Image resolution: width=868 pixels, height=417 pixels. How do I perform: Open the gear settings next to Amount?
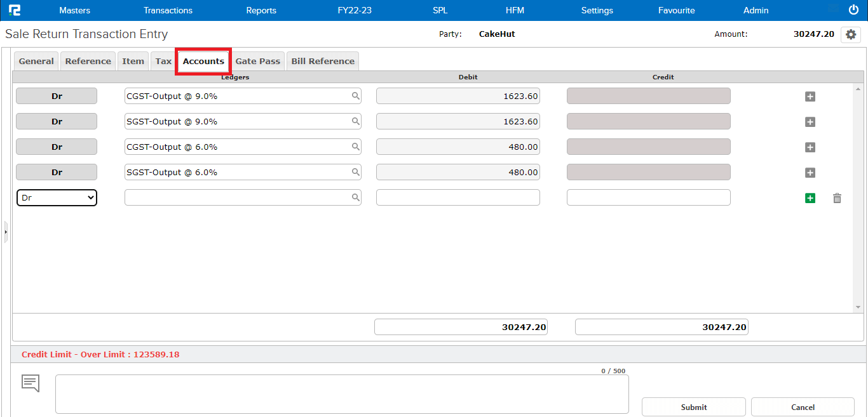(851, 34)
